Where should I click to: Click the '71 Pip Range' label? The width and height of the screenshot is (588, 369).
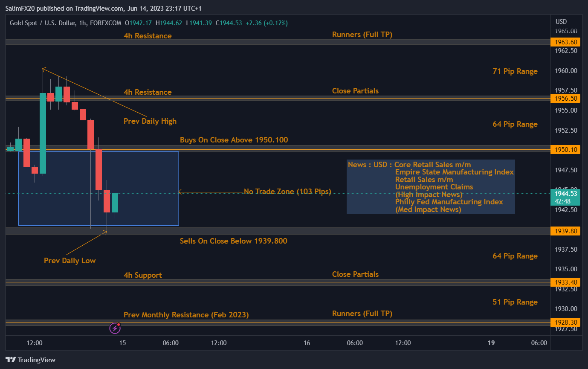[x=515, y=71]
